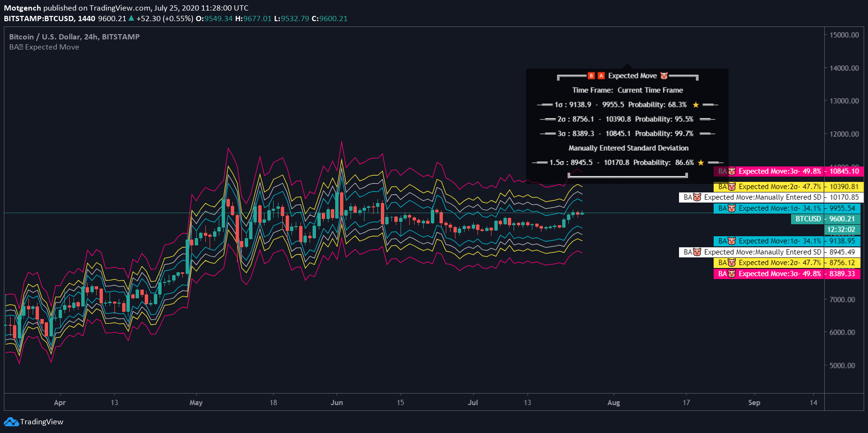Click Time Frame: Current Time Frame text
The width and height of the screenshot is (868, 433).
[x=628, y=90]
